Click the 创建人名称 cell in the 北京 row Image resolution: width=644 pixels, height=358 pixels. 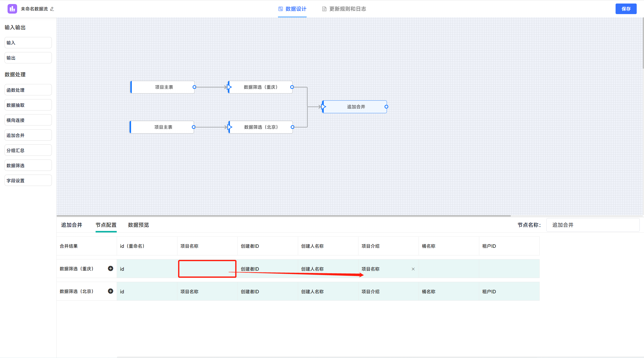point(328,291)
